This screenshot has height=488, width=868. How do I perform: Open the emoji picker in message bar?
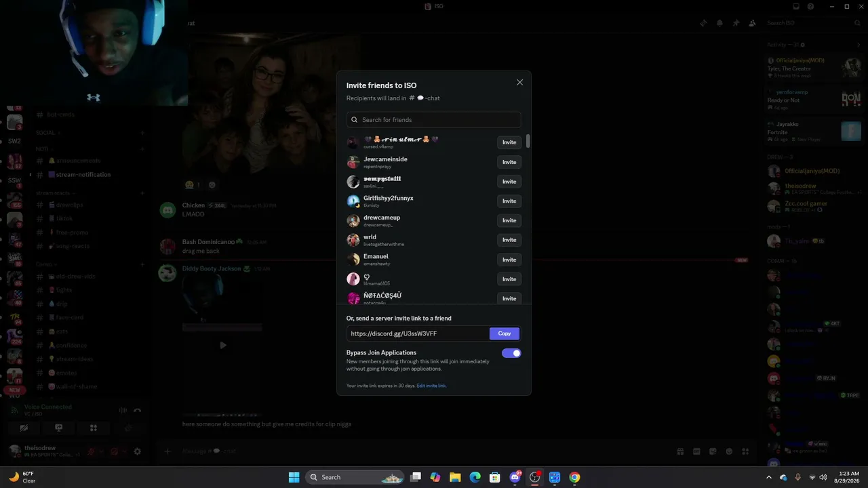click(x=729, y=451)
